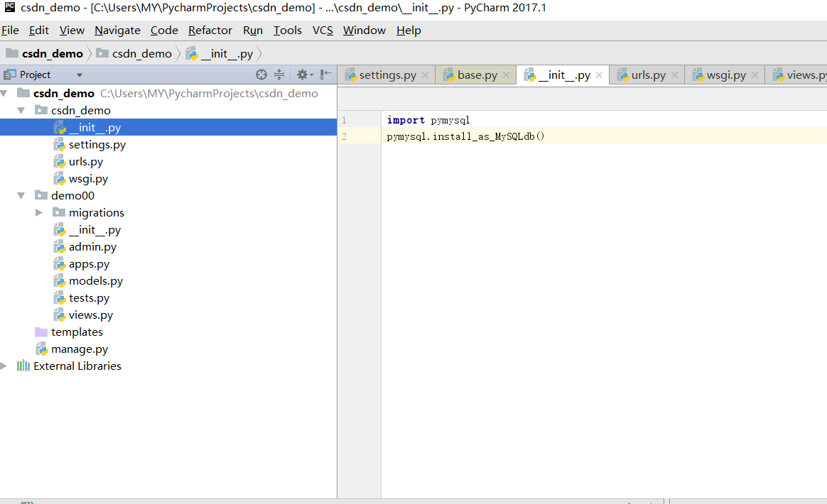The height and width of the screenshot is (504, 827).
Task: Open the Navigate menu
Action: pyautogui.click(x=118, y=31)
